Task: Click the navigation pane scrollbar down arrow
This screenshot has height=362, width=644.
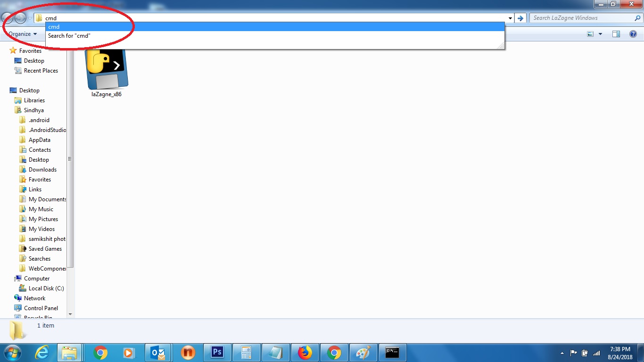Action: click(70, 314)
